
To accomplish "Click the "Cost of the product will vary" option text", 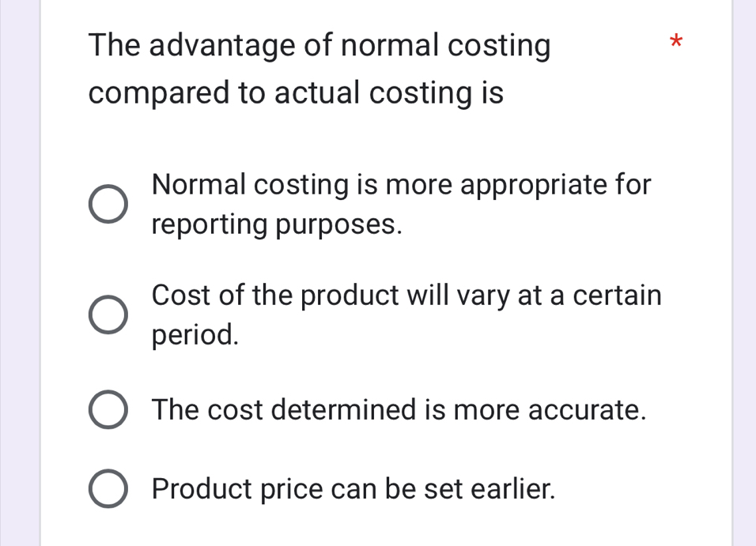I will coord(406,296).
